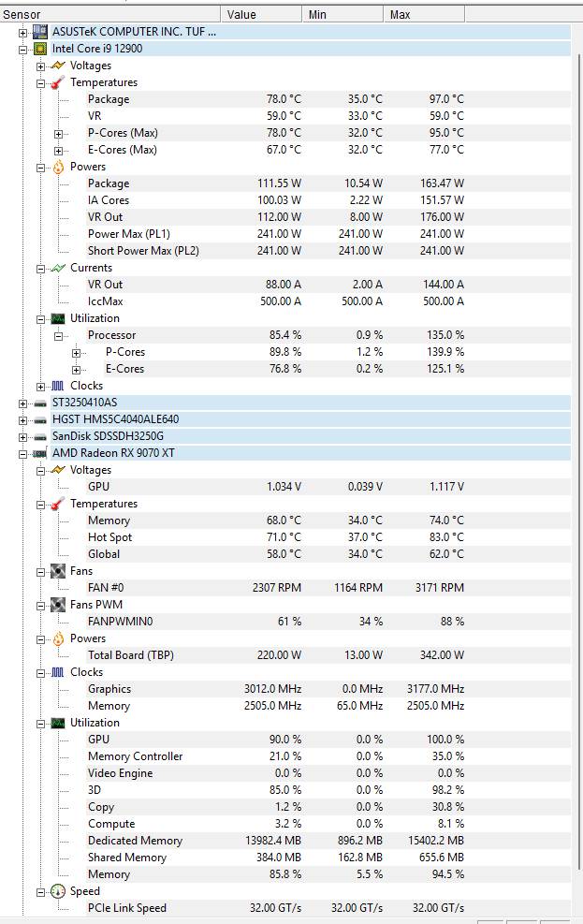Expand the P-Cores utilization row
Viewport: 583px width, 924px height.
(76, 354)
